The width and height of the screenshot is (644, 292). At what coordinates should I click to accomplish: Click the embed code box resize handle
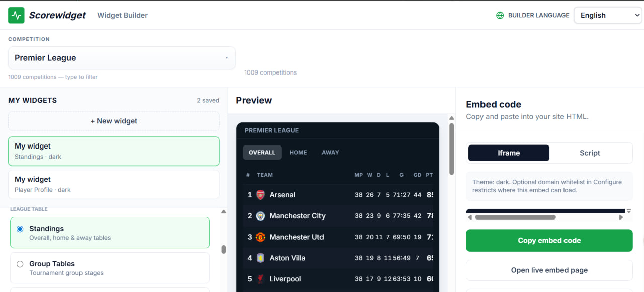[x=629, y=211]
